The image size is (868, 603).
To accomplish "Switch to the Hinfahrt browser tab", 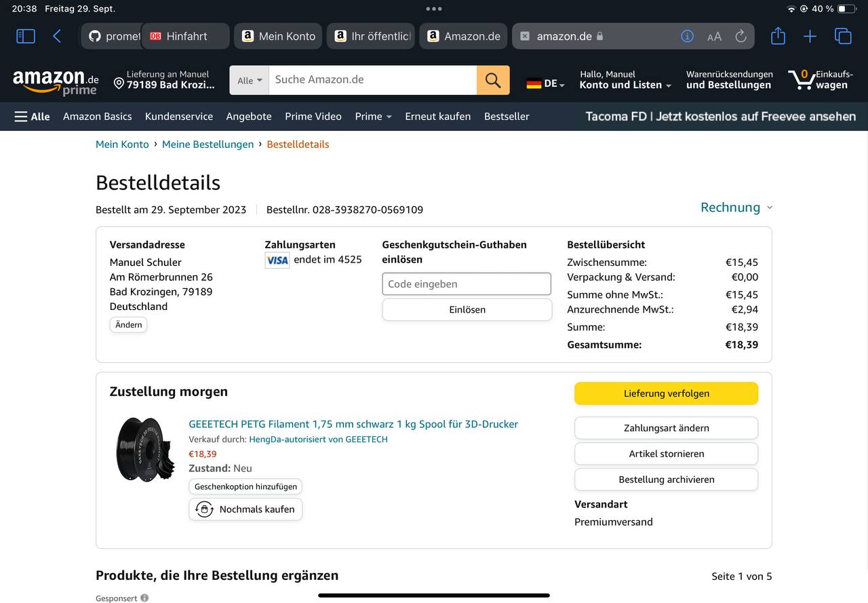I will coord(186,36).
